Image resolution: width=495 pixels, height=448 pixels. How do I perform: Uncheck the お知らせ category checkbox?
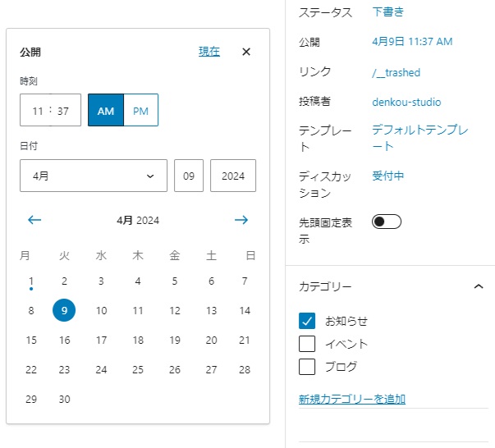(x=308, y=321)
